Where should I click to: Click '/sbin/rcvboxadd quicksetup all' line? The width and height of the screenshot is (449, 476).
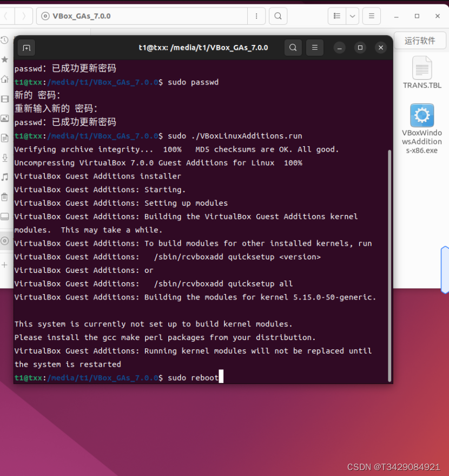[154, 284]
